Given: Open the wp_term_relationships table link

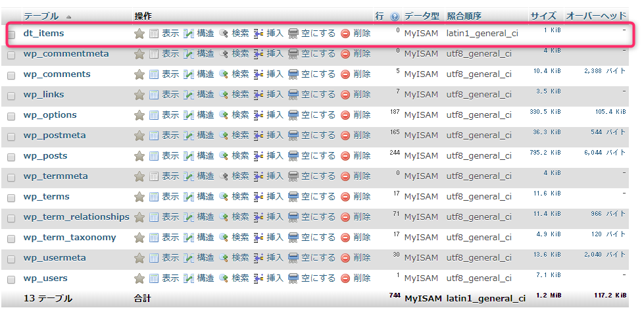Looking at the screenshot, I should [x=76, y=217].
